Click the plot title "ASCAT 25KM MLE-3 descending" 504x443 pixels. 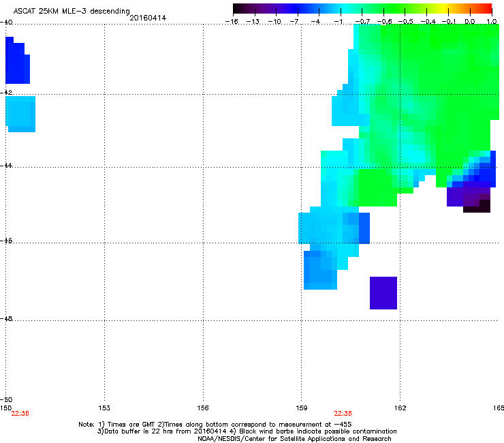(x=72, y=11)
